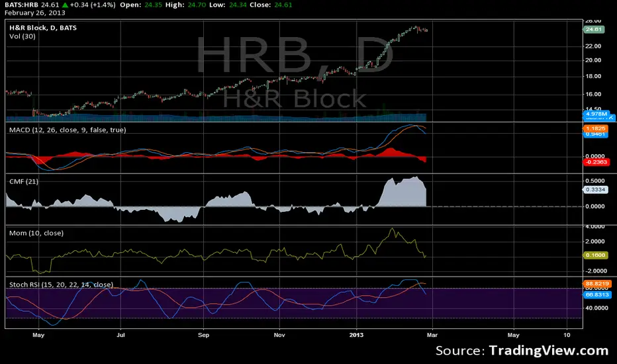
Task: Click the 14.50 price axis label
Action: click(x=593, y=109)
